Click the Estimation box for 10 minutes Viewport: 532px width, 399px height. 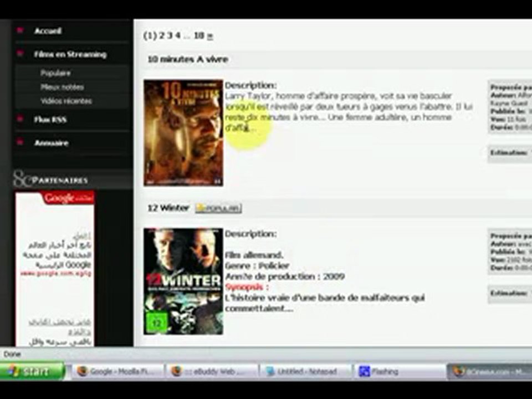coord(510,154)
